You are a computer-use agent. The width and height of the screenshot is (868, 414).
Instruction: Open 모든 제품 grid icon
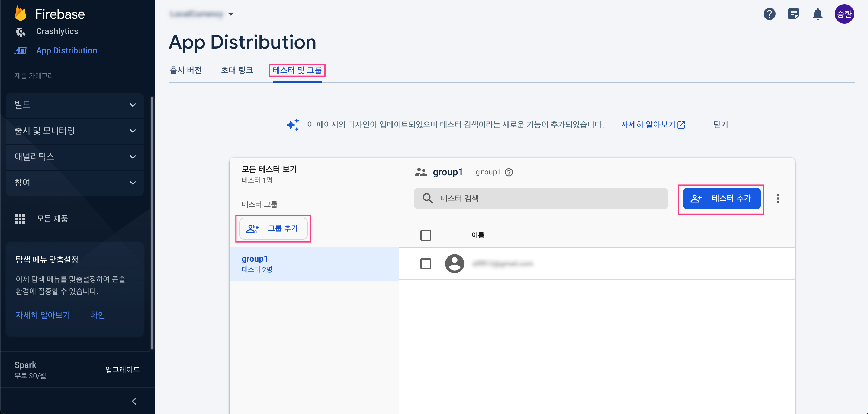20,219
